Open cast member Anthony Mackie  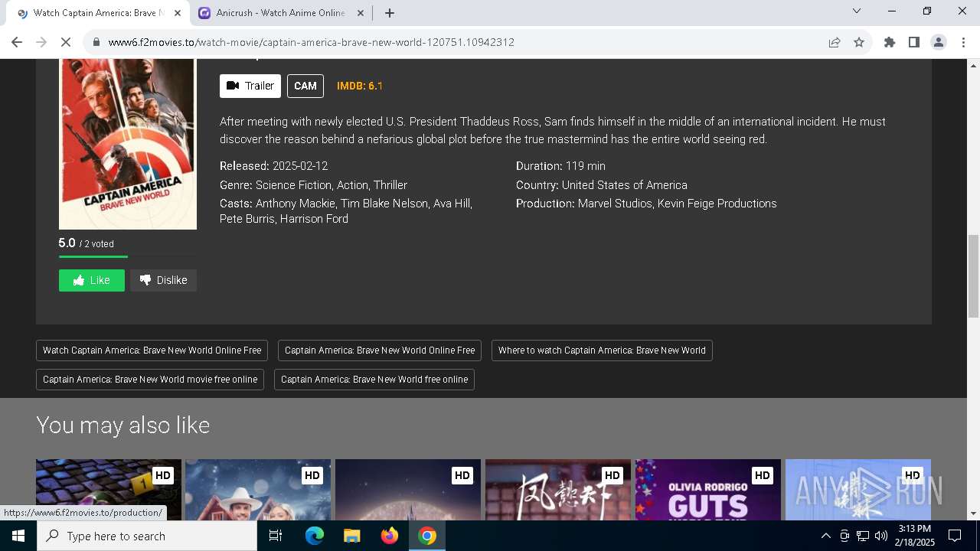[296, 204]
